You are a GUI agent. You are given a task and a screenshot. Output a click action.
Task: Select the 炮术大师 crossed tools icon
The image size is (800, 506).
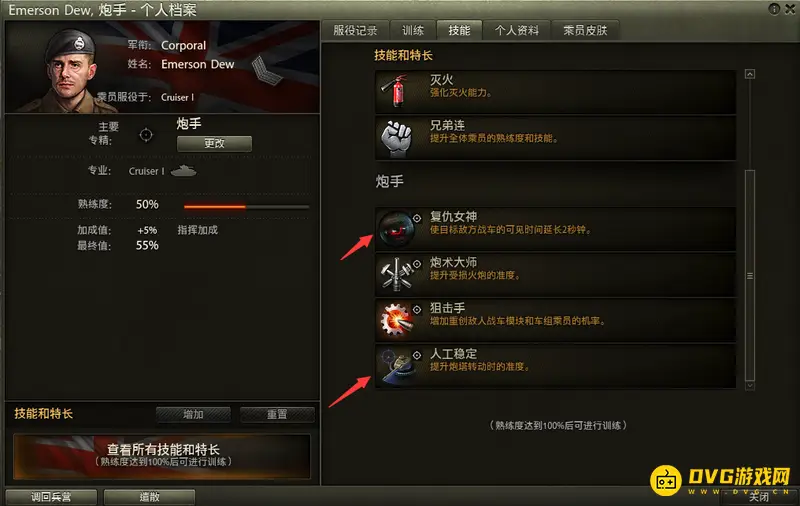(396, 275)
